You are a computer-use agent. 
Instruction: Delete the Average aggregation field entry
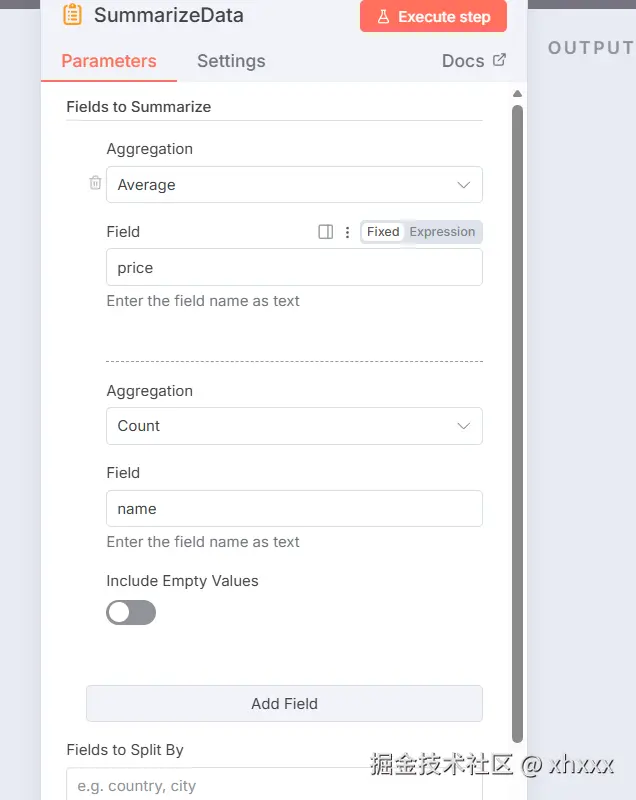[x=95, y=183]
